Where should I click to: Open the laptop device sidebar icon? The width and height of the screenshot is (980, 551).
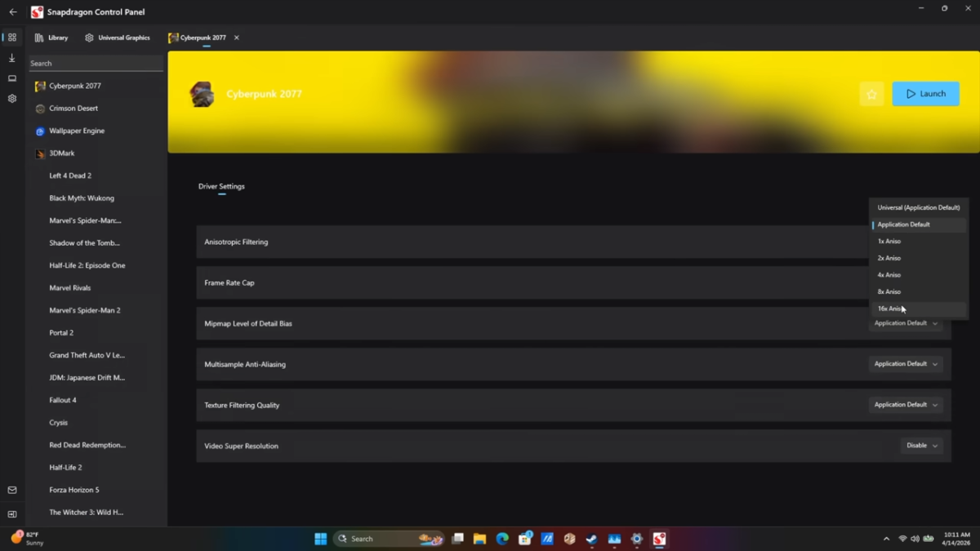coord(12,78)
